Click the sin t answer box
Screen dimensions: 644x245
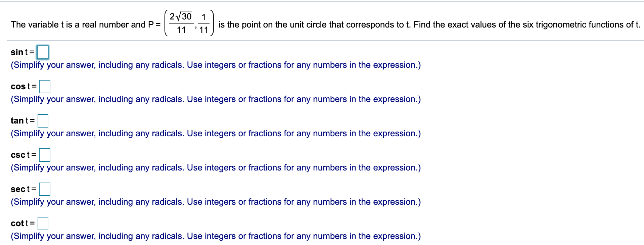click(x=43, y=52)
